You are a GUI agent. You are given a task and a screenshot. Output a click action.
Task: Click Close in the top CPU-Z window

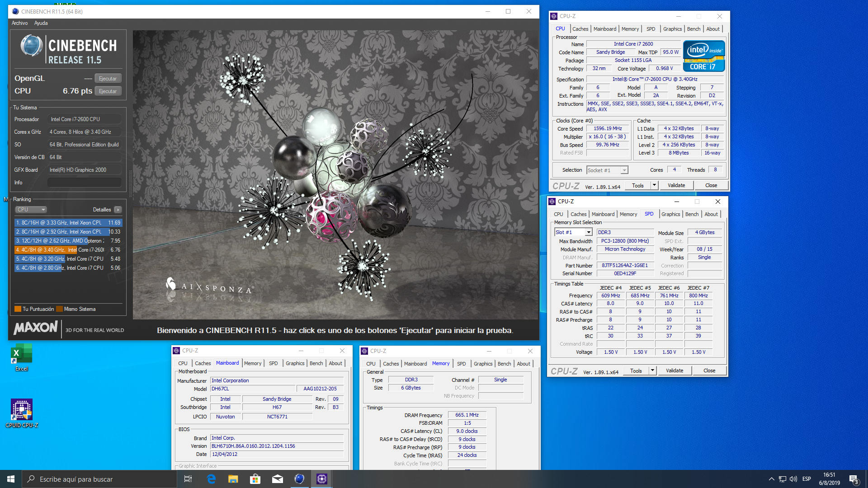711,185
